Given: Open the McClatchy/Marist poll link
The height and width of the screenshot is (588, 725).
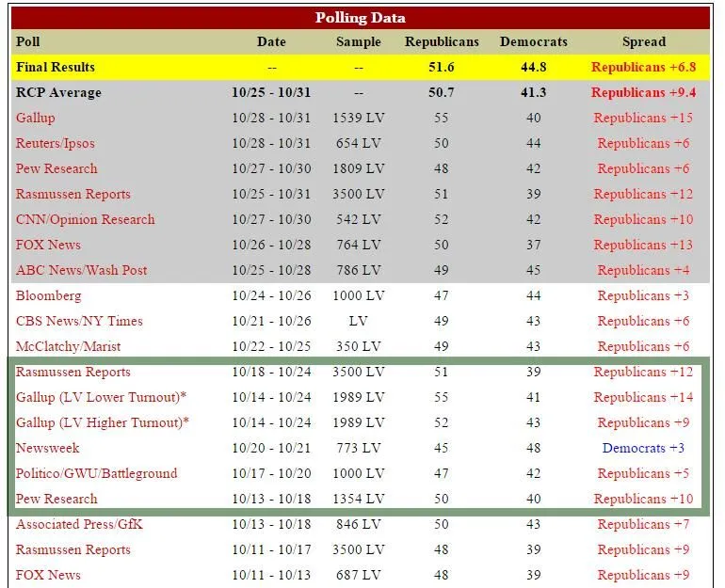Looking at the screenshot, I should click(x=68, y=346).
